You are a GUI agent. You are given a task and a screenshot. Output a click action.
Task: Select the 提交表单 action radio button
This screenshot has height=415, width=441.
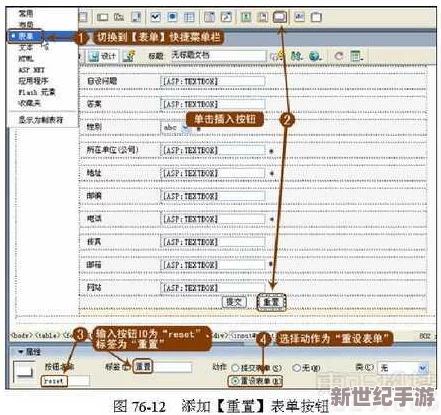tap(235, 368)
